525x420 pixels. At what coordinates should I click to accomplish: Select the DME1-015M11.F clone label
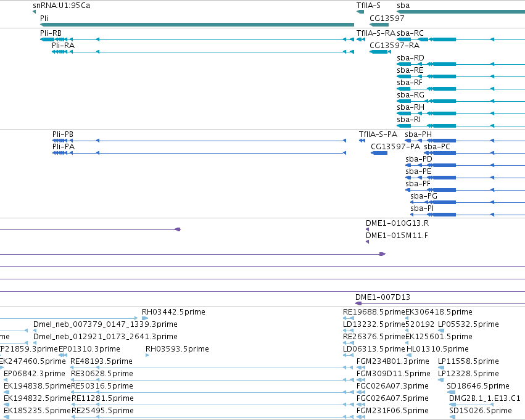tap(397, 236)
